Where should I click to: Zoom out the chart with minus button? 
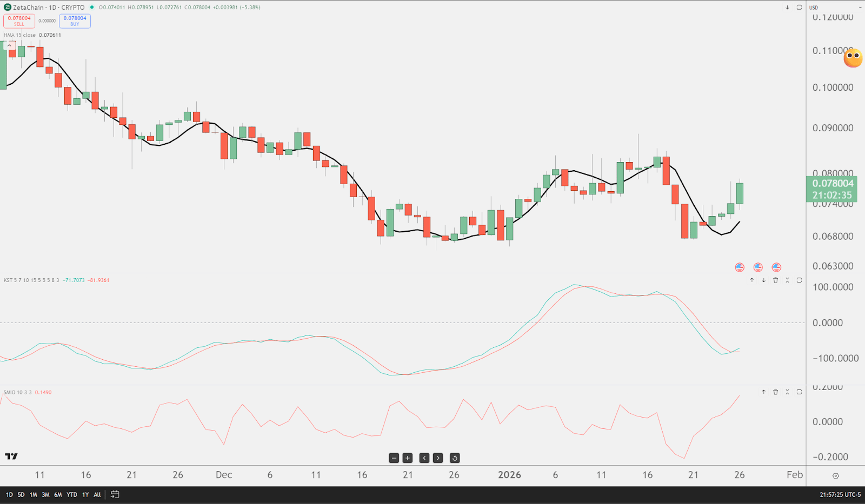[x=394, y=458]
